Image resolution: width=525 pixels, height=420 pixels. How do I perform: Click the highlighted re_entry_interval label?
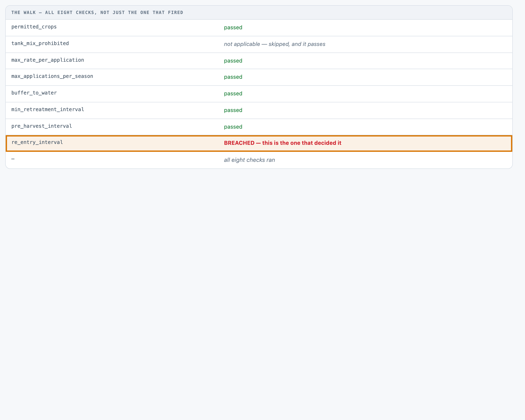[37, 142]
